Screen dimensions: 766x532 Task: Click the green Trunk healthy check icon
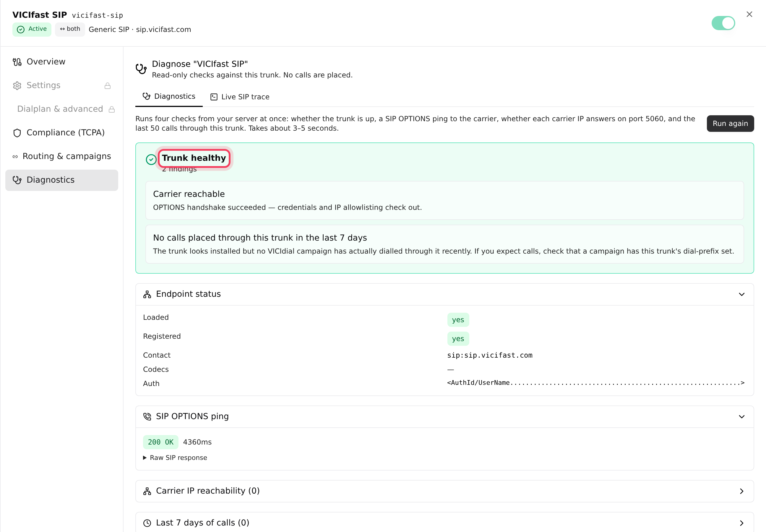[151, 159]
